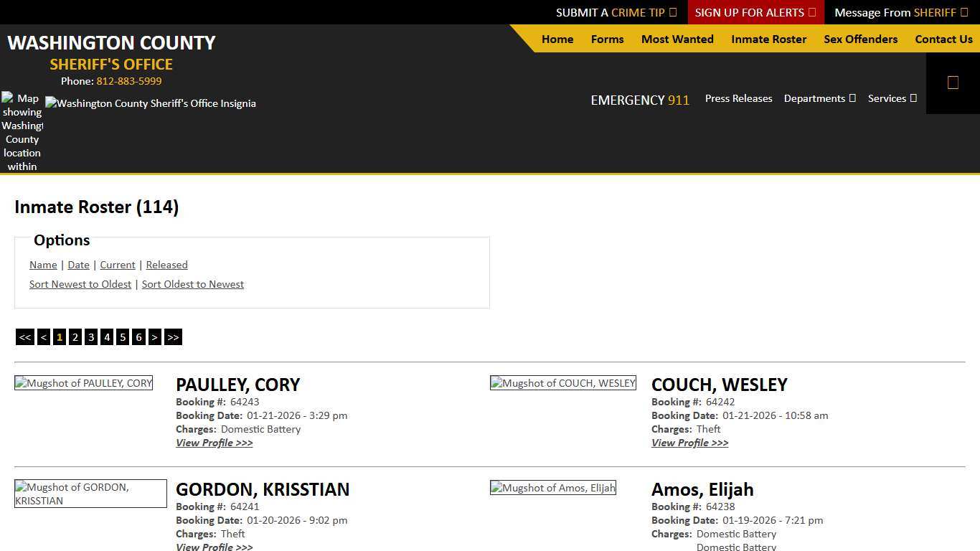Viewport: 980px width, 551px height.
Task: Select the Inmate Roster menu item
Action: [x=768, y=39]
